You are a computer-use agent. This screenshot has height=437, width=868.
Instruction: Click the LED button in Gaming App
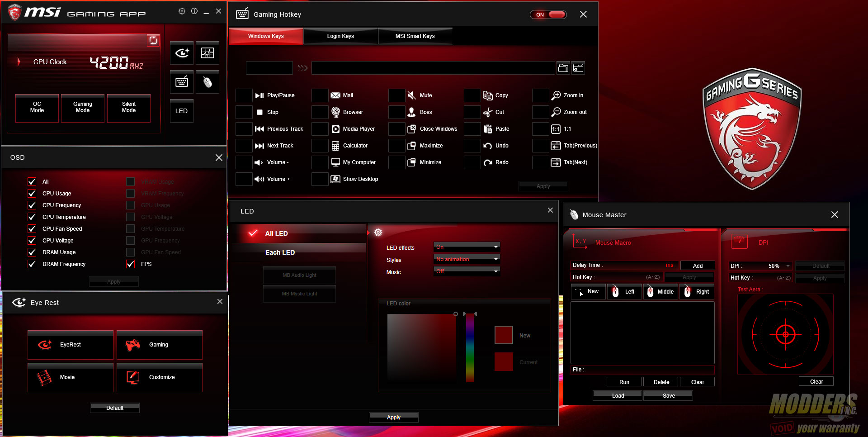pyautogui.click(x=182, y=111)
